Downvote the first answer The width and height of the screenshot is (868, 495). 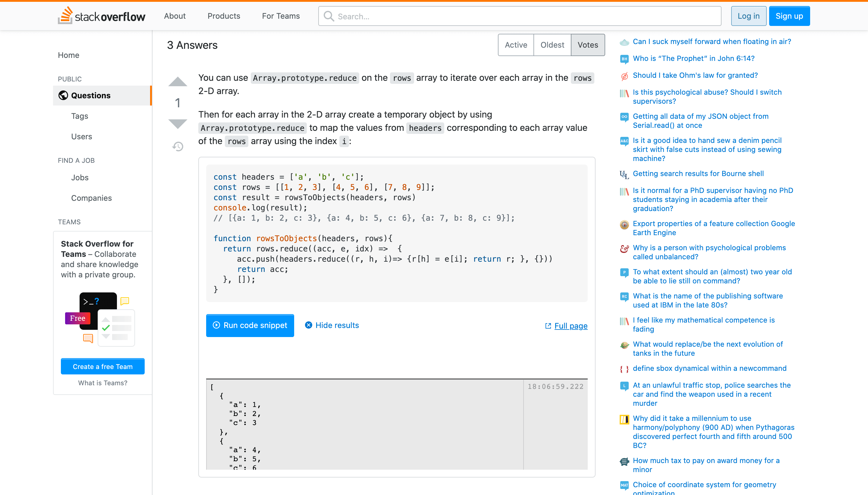click(x=178, y=124)
